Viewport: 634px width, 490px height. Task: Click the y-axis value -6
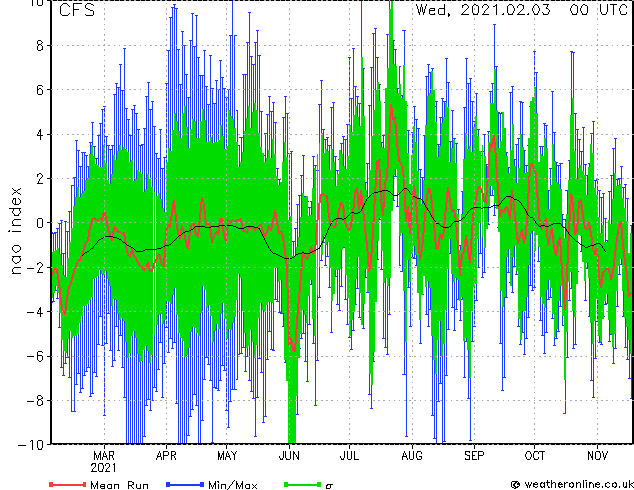pos(35,356)
